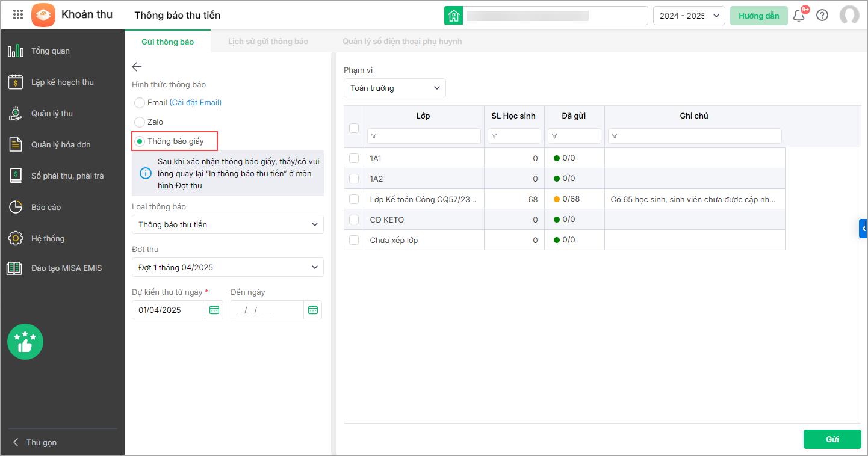Open the app grid launcher icon

pyautogui.click(x=18, y=15)
